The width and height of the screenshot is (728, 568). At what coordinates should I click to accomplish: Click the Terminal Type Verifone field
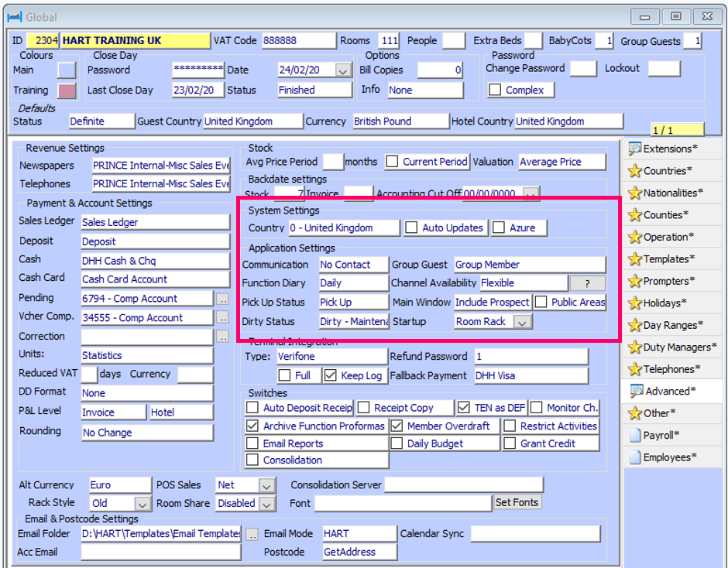click(332, 357)
